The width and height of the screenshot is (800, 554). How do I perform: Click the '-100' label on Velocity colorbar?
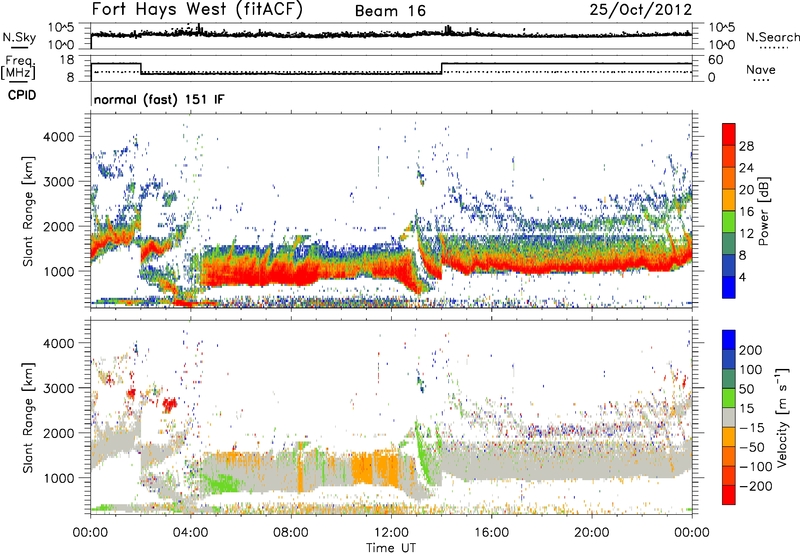tap(755, 467)
